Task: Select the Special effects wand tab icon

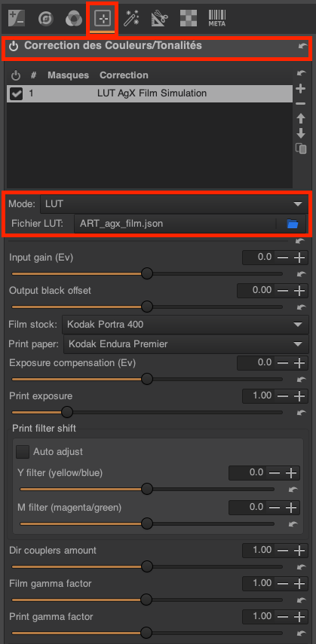Action: click(x=132, y=18)
